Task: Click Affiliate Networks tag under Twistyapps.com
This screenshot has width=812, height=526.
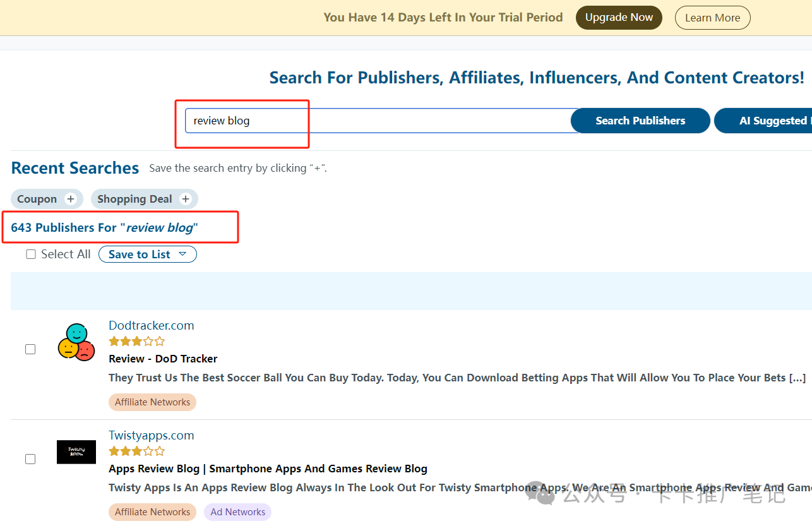Action: point(152,512)
